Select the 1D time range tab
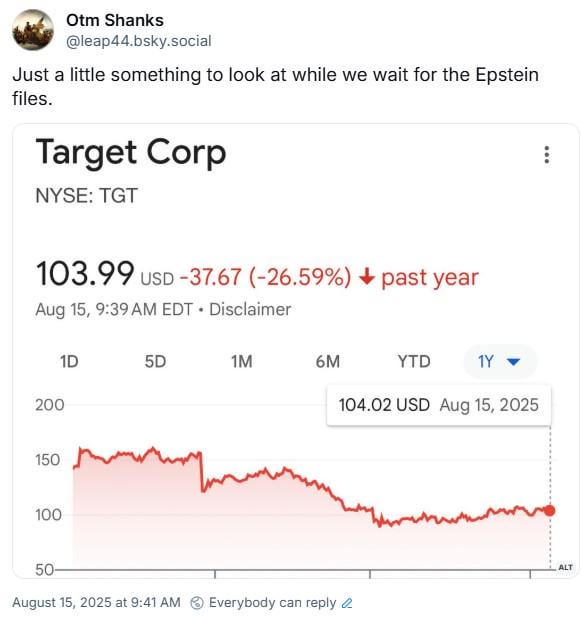581x618 pixels. tap(69, 361)
